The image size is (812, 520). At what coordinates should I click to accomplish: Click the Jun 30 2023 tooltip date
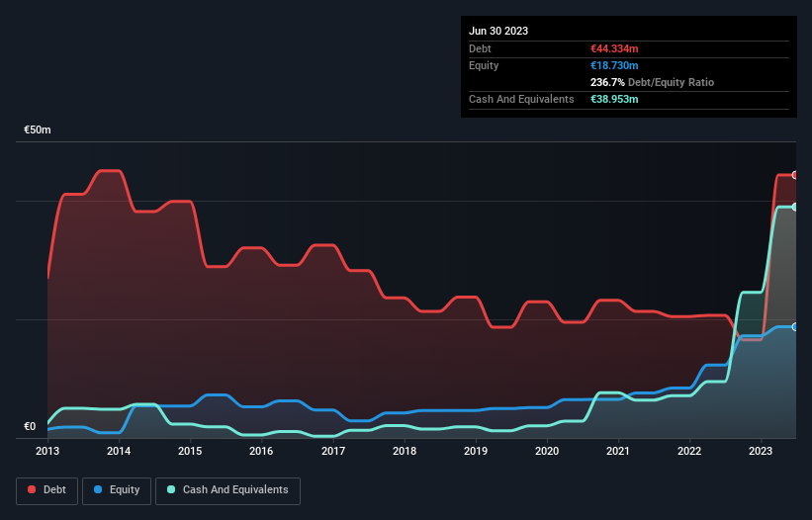498,31
